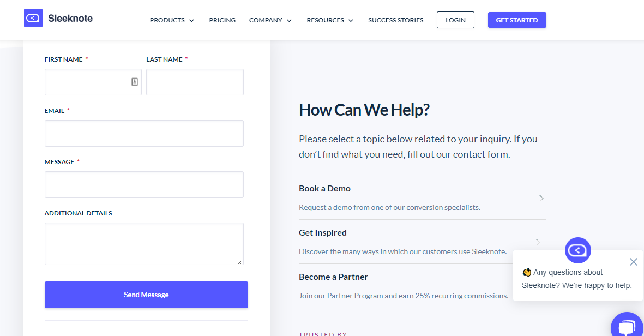644x336 pixels.
Task: Expand the Resources dropdown menu
Action: tap(330, 20)
